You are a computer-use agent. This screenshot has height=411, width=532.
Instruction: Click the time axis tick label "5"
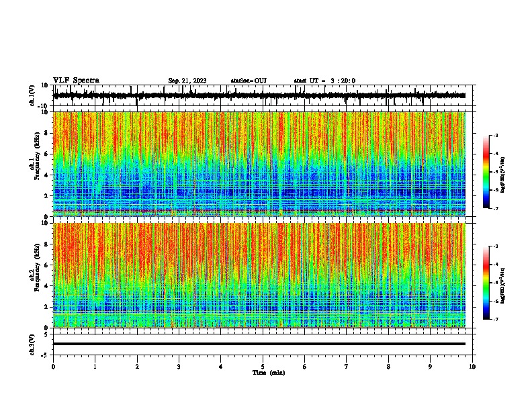click(x=263, y=367)
